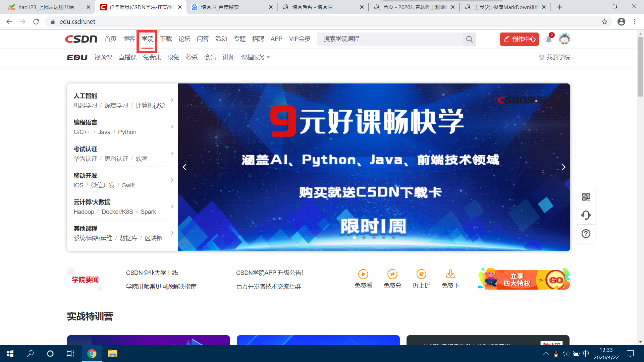Click the 折上折 discount icon

coord(421,274)
